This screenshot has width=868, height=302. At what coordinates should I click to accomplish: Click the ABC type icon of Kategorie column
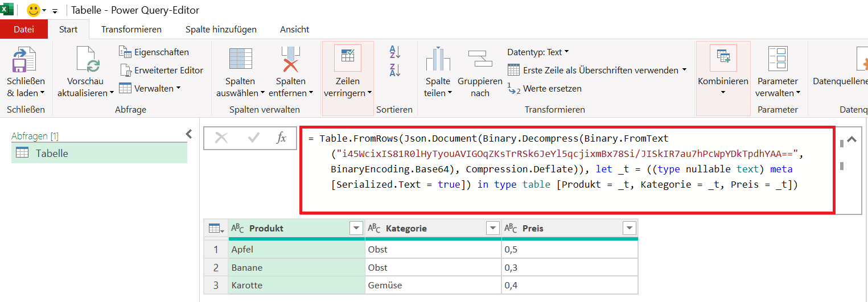click(374, 228)
